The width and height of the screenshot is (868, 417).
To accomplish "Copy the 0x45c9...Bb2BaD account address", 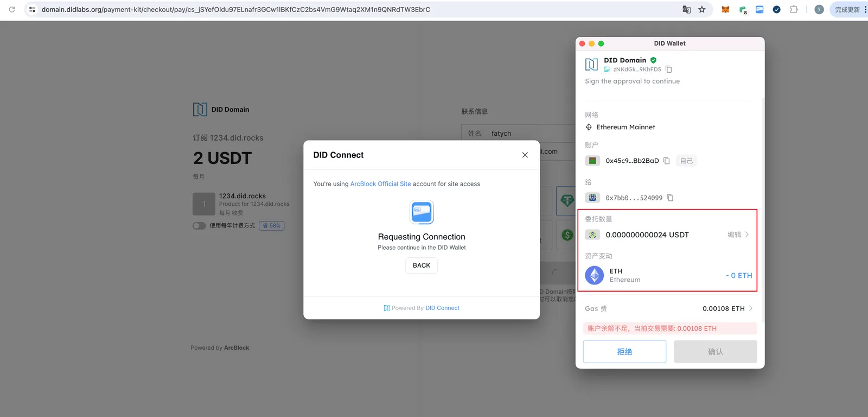I will pyautogui.click(x=667, y=161).
